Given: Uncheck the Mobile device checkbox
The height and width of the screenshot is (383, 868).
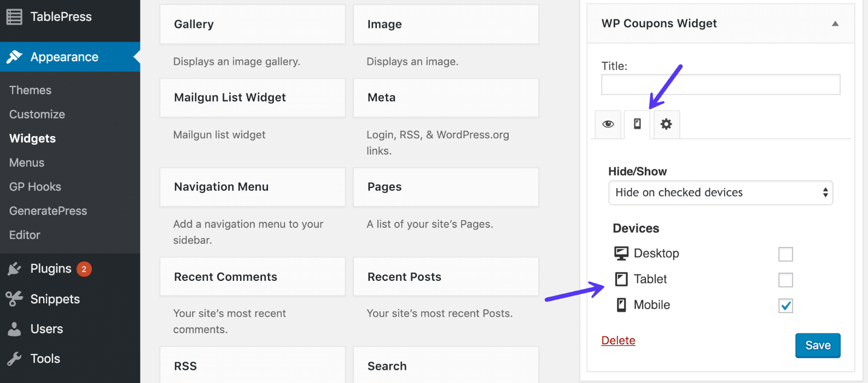Looking at the screenshot, I should click(x=785, y=305).
